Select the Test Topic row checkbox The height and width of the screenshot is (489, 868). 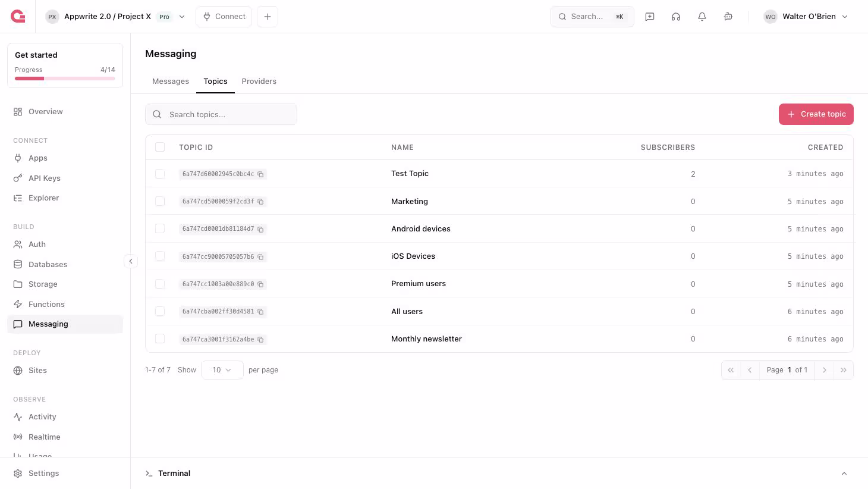(x=160, y=174)
